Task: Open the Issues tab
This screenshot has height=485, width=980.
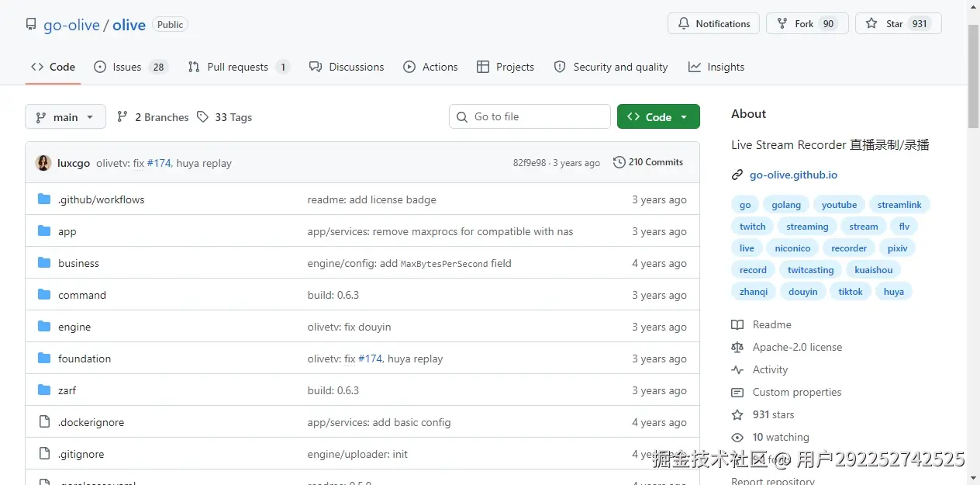Action: tap(130, 67)
